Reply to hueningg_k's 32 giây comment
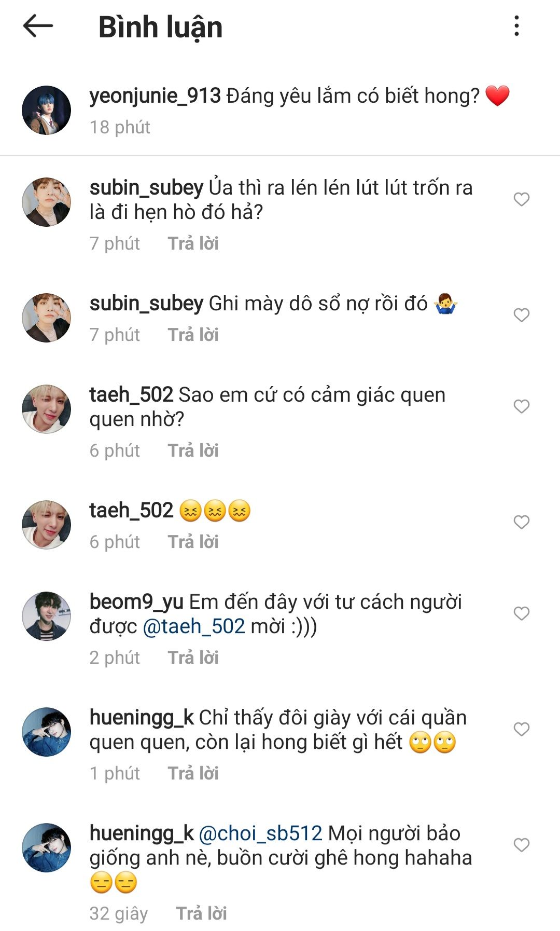The height and width of the screenshot is (931, 560). (x=201, y=913)
